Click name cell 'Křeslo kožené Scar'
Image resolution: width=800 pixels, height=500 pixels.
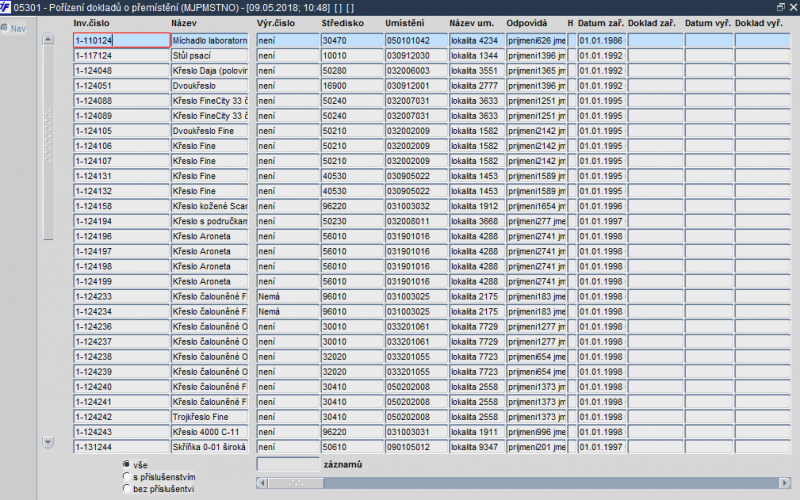210,206
